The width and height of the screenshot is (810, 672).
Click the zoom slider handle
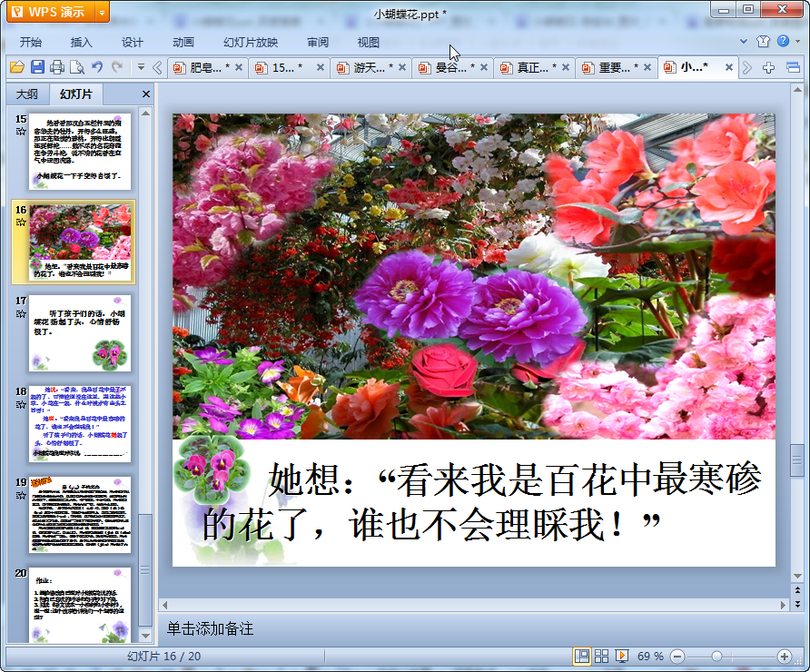716,657
